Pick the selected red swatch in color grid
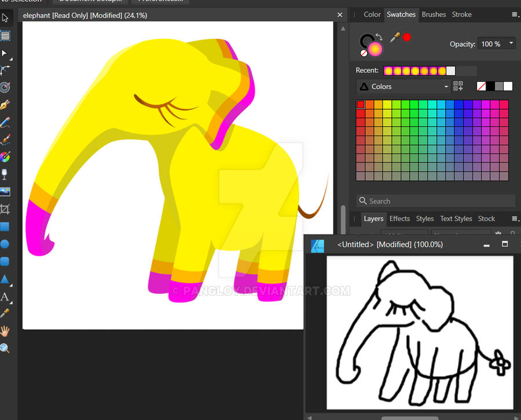The width and height of the screenshot is (521, 420). [360, 105]
